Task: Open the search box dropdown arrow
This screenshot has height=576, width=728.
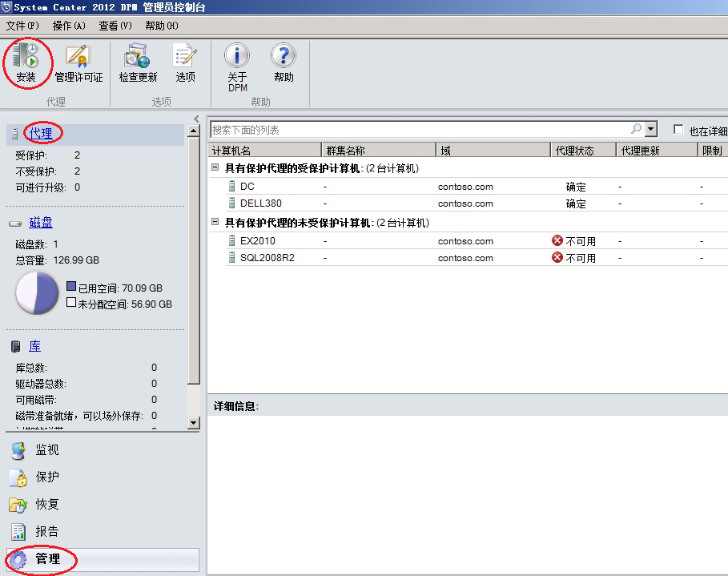Action: click(x=651, y=129)
